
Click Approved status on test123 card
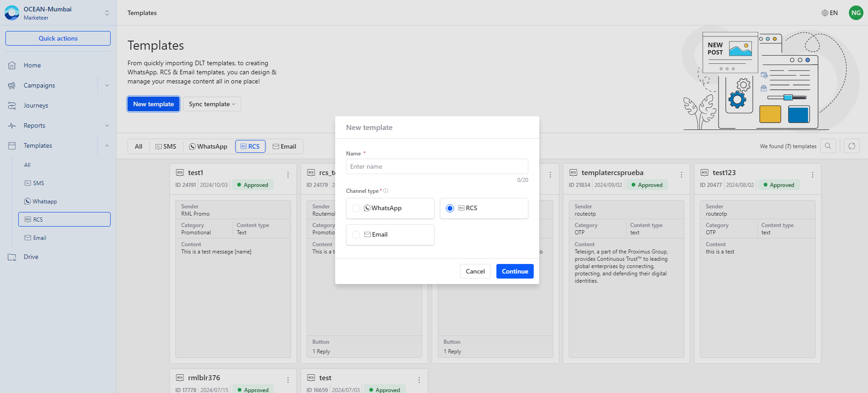point(778,185)
